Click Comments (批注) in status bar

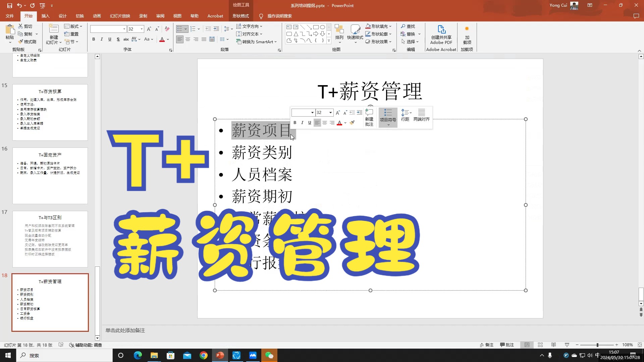click(x=507, y=345)
